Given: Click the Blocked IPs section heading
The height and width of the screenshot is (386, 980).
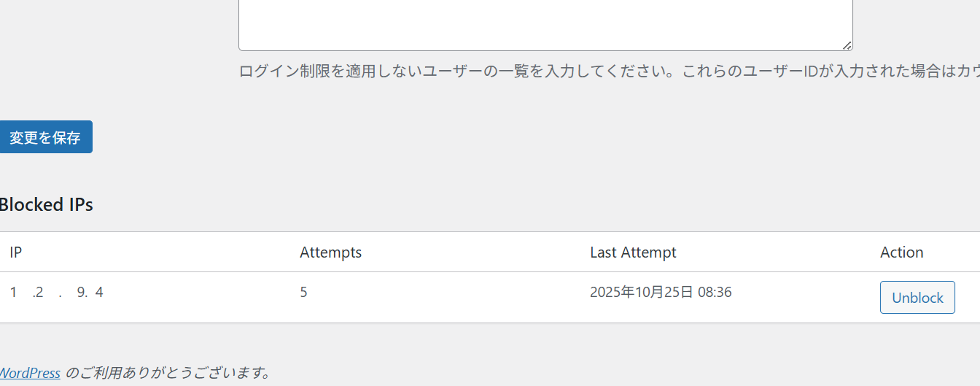Looking at the screenshot, I should 46,205.
